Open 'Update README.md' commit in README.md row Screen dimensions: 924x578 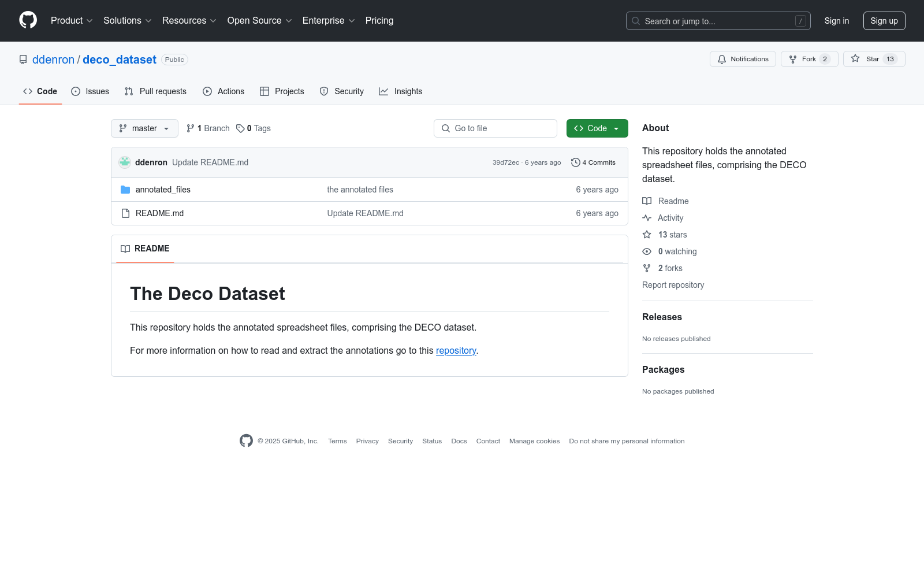pyautogui.click(x=366, y=213)
